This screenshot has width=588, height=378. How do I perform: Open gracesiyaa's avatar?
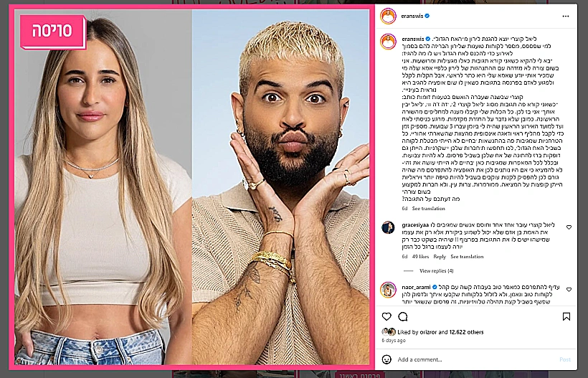[x=388, y=227]
